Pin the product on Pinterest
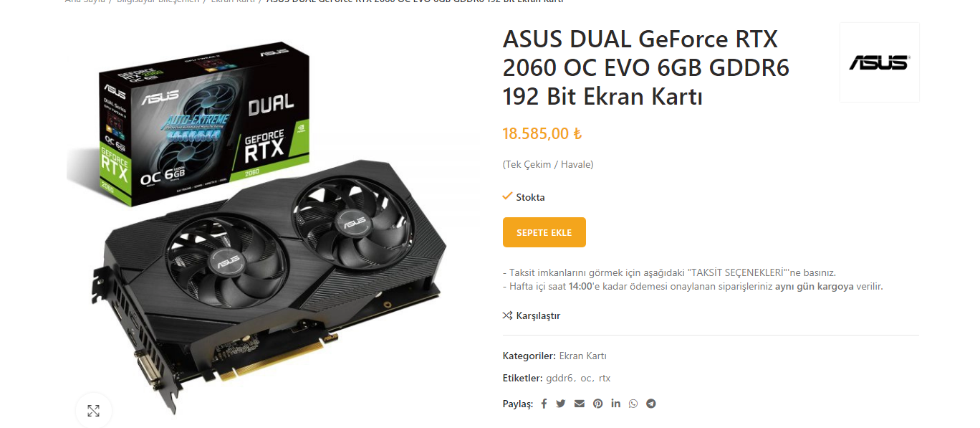This screenshot has width=980, height=428. [x=597, y=404]
